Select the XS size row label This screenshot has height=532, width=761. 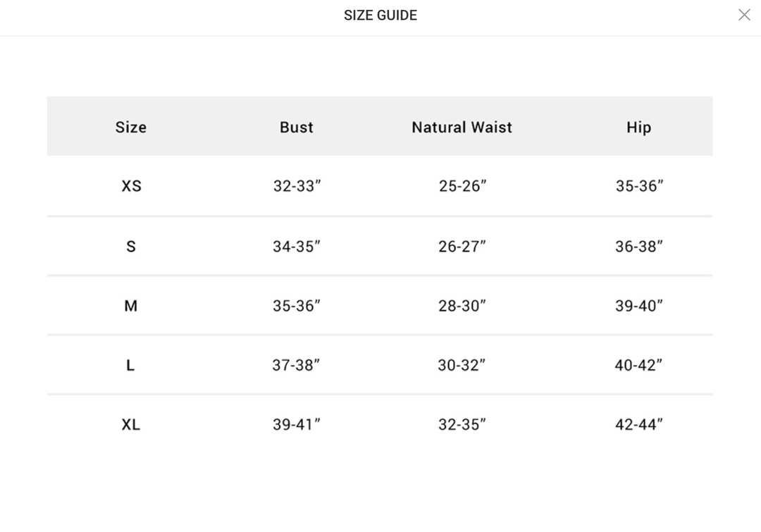(x=131, y=186)
